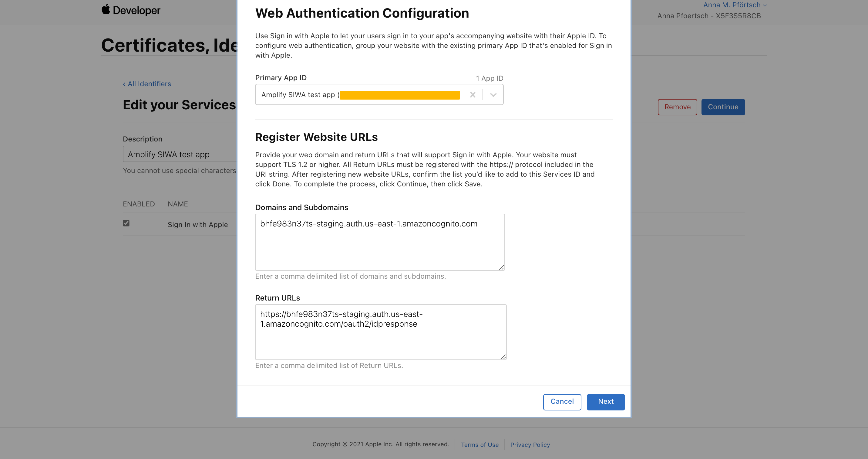Uncheck the ENABLED checkbox in the services table
This screenshot has width=868, height=459.
coord(126,223)
